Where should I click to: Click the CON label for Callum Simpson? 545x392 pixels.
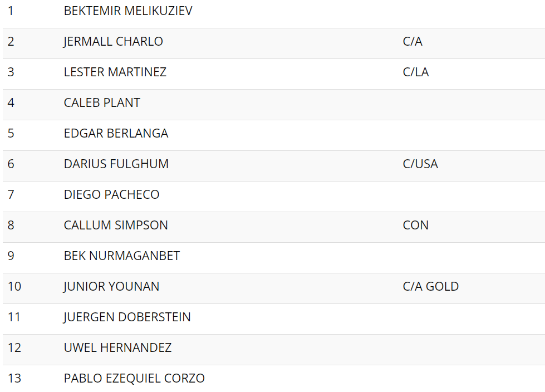(415, 225)
